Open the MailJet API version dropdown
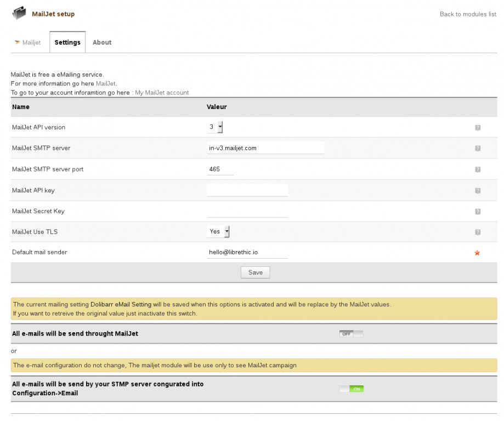 (215, 127)
